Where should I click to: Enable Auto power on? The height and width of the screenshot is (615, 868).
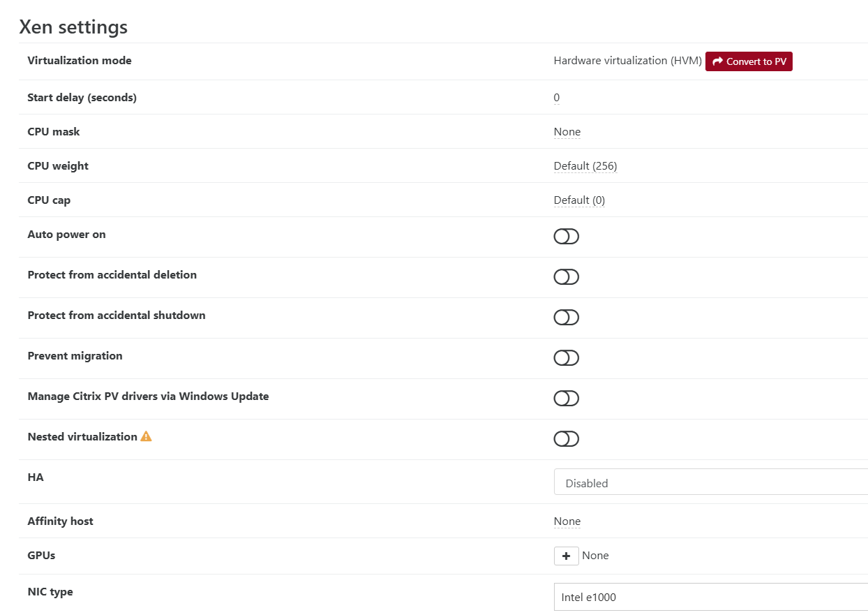click(x=566, y=236)
